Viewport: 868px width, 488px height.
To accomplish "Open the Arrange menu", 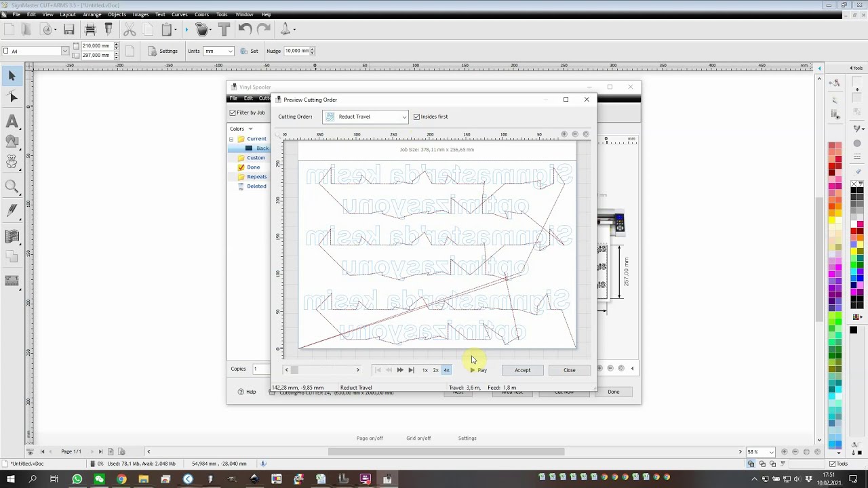I will click(92, 14).
